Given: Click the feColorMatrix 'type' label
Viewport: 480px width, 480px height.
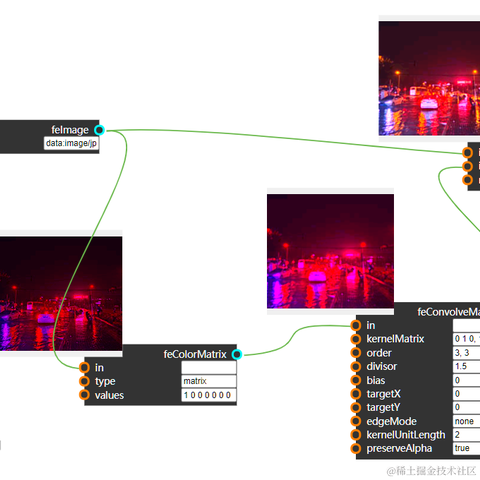Looking at the screenshot, I should click(x=105, y=382).
